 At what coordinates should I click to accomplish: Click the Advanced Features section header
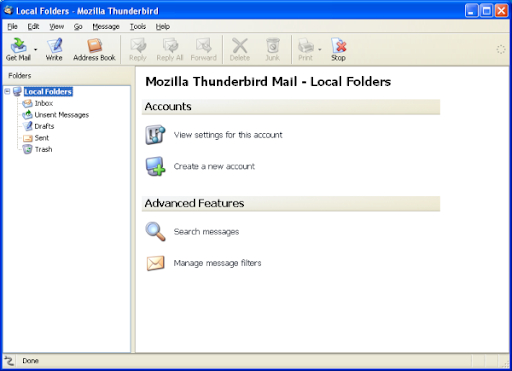click(291, 203)
